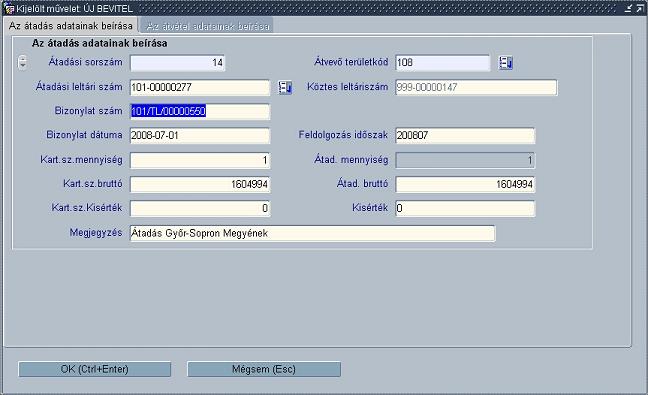648x395 pixels.
Task: Click the Átad. bruttó input field
Action: (x=465, y=184)
